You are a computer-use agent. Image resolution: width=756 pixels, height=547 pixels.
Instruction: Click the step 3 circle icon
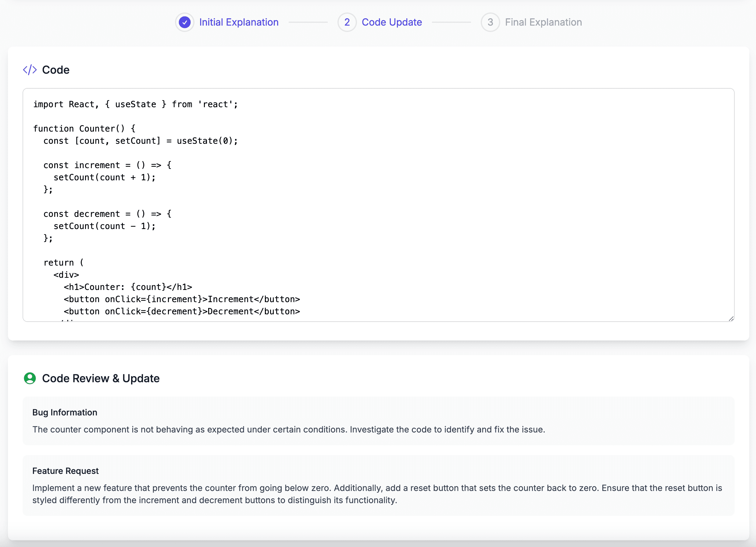point(490,22)
